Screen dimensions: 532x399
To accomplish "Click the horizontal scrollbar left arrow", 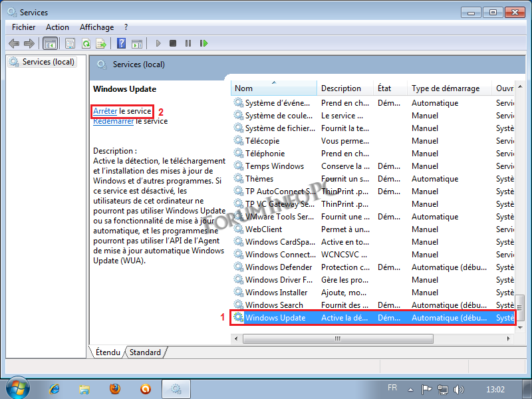I will tap(237, 338).
